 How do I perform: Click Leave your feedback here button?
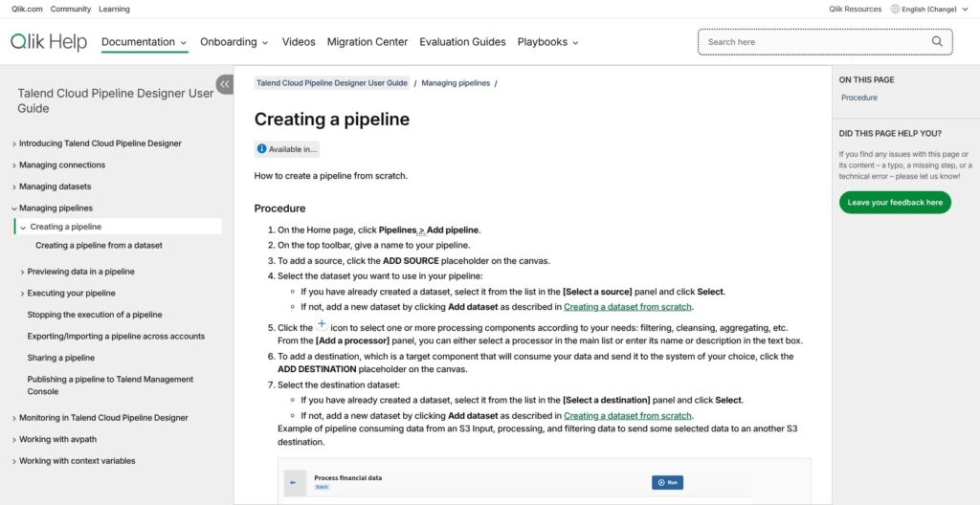click(x=895, y=203)
